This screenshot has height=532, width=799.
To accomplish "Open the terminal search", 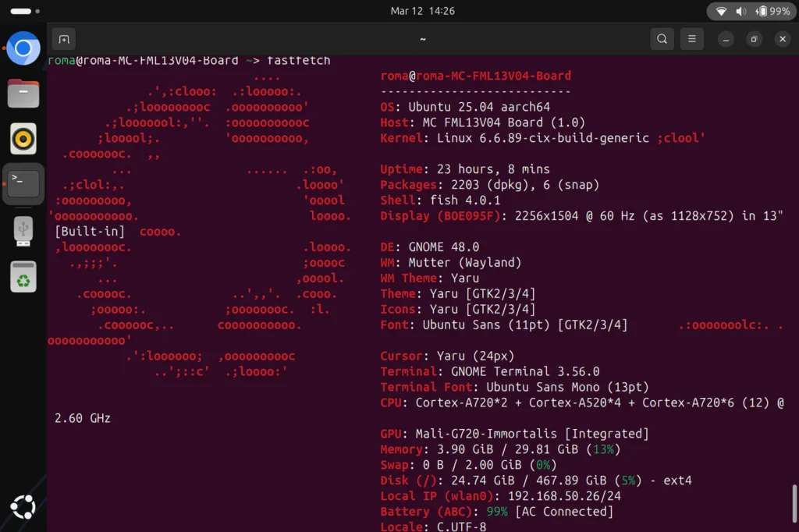I will [x=662, y=39].
